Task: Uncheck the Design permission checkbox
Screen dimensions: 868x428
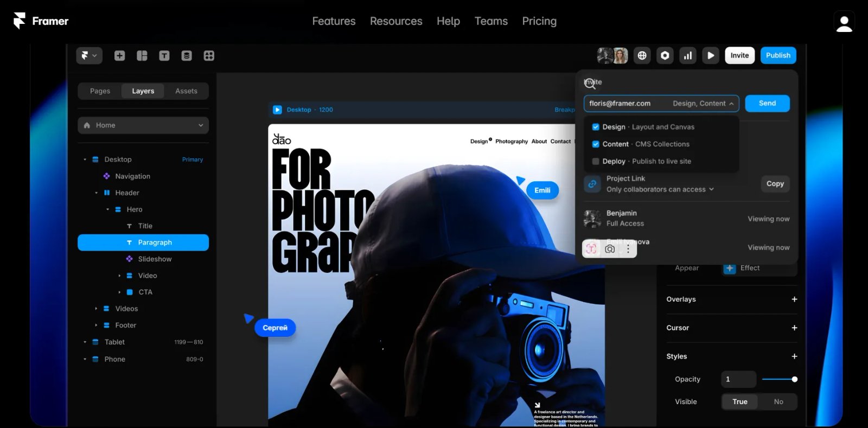Action: [x=596, y=127]
